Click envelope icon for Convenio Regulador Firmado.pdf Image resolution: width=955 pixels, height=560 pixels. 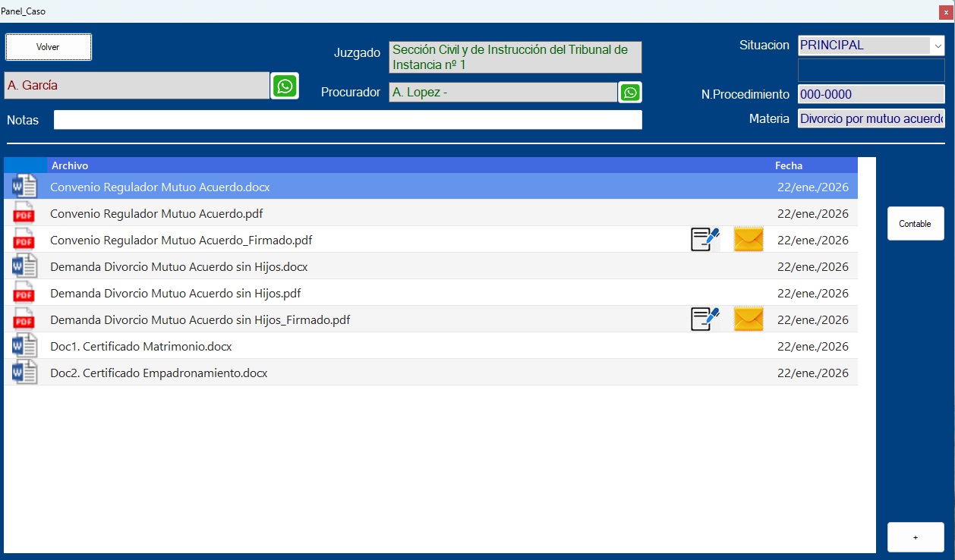748,240
